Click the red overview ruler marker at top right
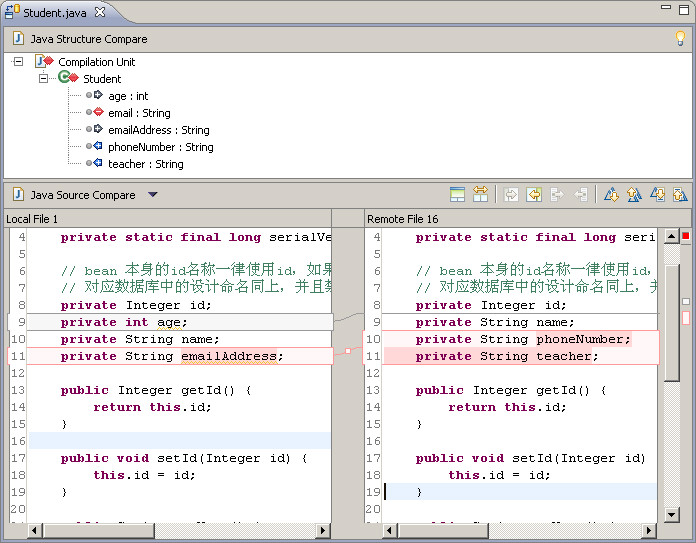This screenshot has width=696, height=543. click(x=686, y=236)
